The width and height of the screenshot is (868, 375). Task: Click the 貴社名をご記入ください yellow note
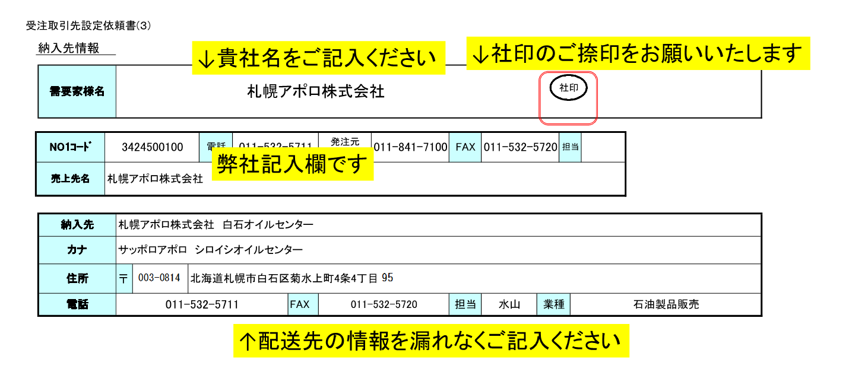319,58
